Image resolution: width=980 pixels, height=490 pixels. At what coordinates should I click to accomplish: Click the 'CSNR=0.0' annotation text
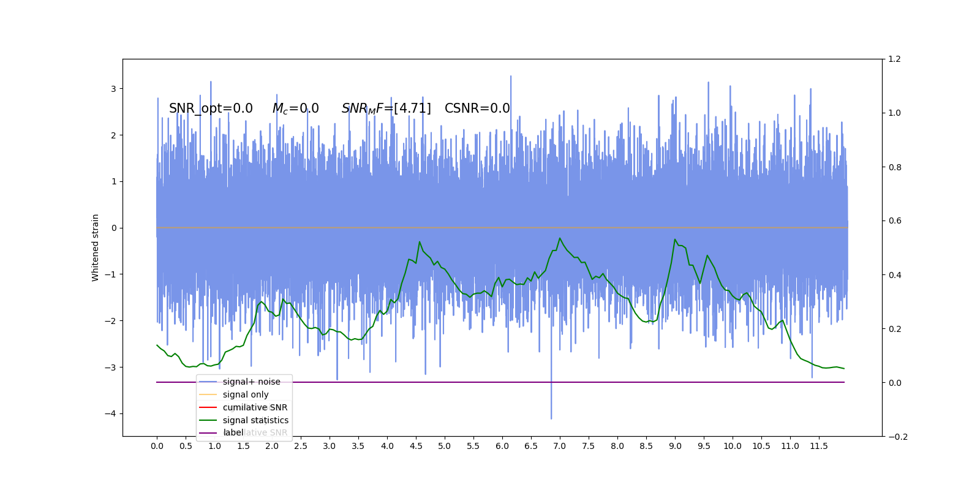pyautogui.click(x=477, y=108)
